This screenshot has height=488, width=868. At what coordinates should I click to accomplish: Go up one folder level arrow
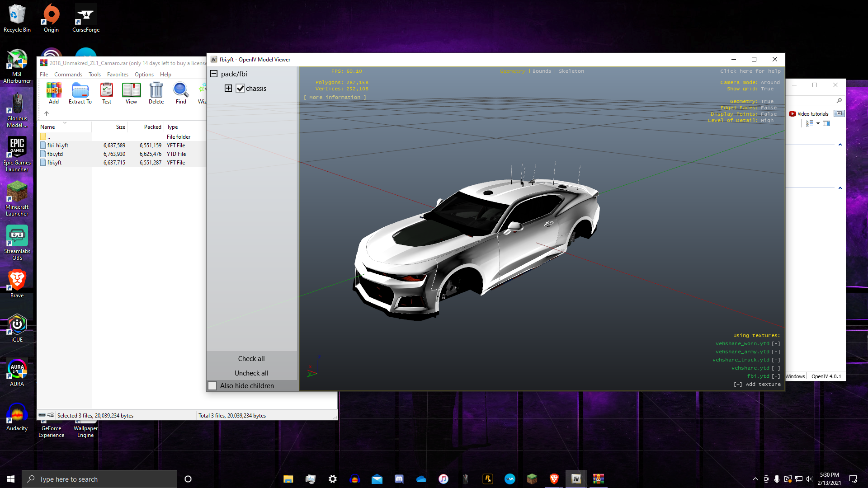click(x=47, y=113)
